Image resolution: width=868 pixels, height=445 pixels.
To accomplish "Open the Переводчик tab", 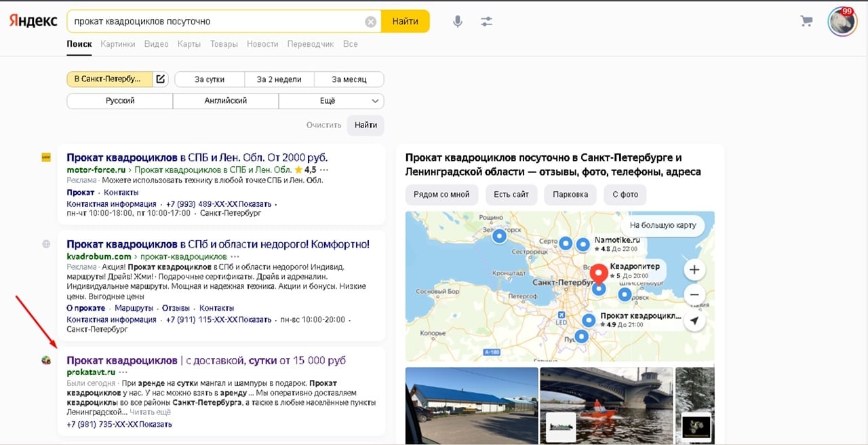I will tap(311, 44).
